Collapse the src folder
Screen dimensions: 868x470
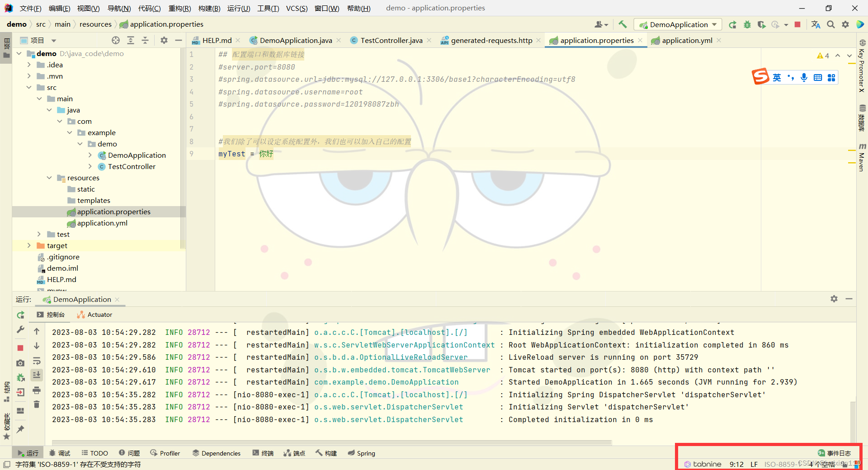click(29, 87)
